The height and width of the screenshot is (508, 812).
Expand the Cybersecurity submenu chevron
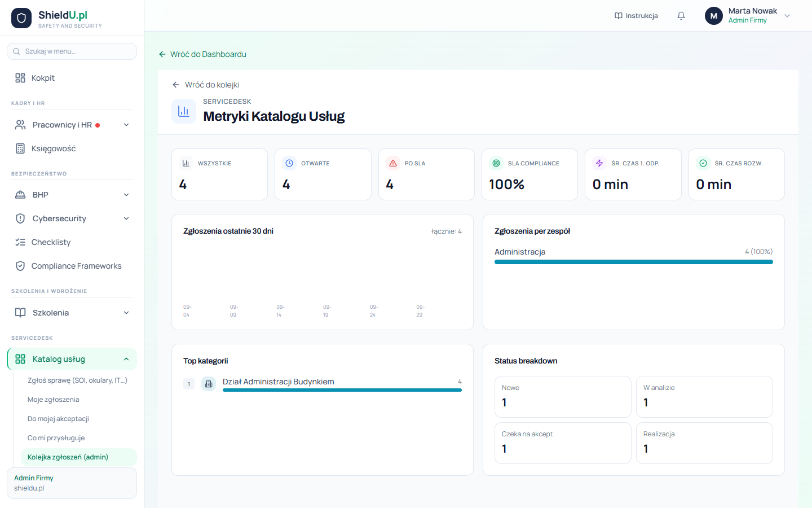click(x=126, y=218)
